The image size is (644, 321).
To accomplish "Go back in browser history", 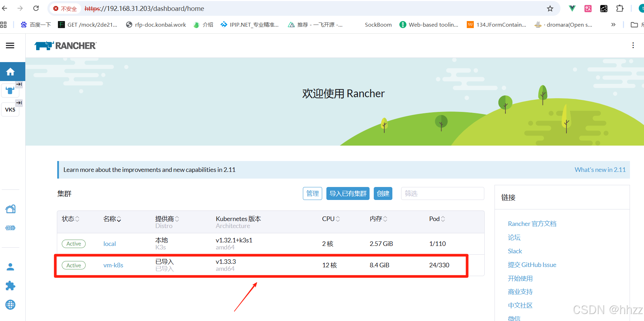I will 5,8.
